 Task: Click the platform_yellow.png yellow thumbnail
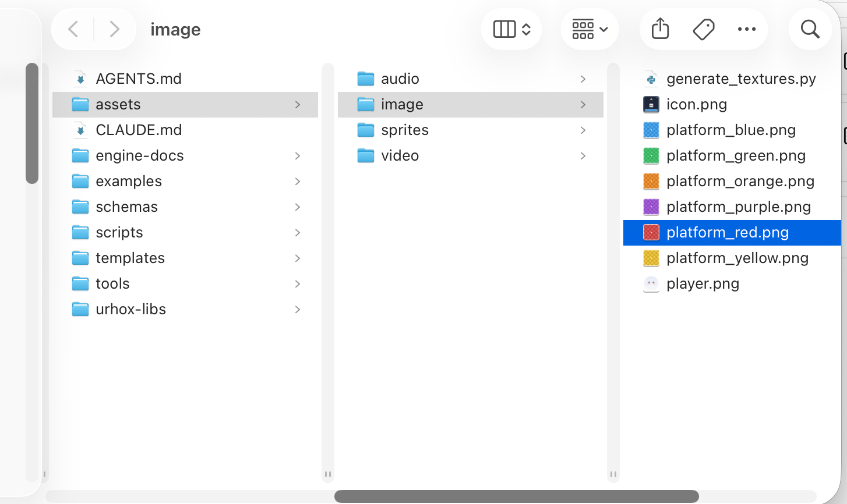pos(651,258)
